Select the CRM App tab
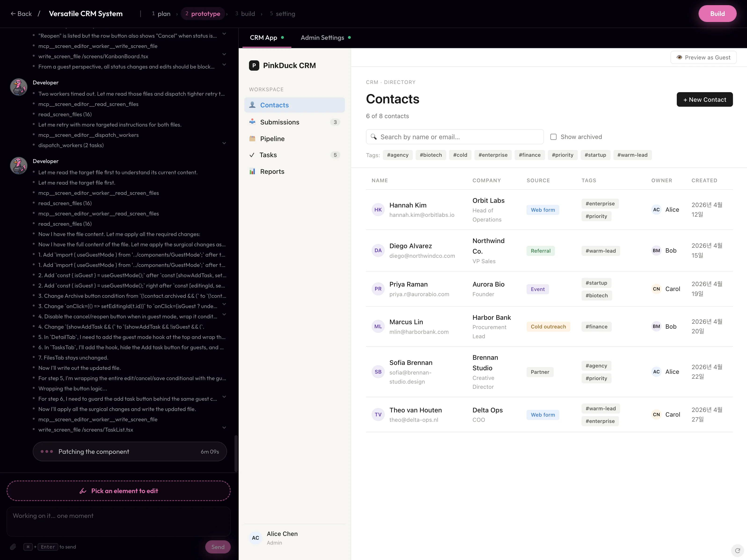Screen dimensions: 747x560 [x=267, y=38]
